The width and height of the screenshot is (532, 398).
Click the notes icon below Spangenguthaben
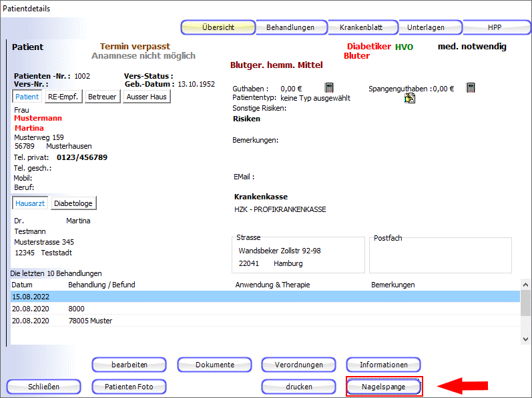click(x=410, y=99)
